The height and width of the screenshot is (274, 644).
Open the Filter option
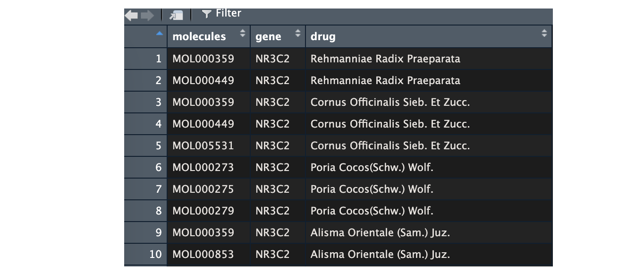pyautogui.click(x=221, y=14)
